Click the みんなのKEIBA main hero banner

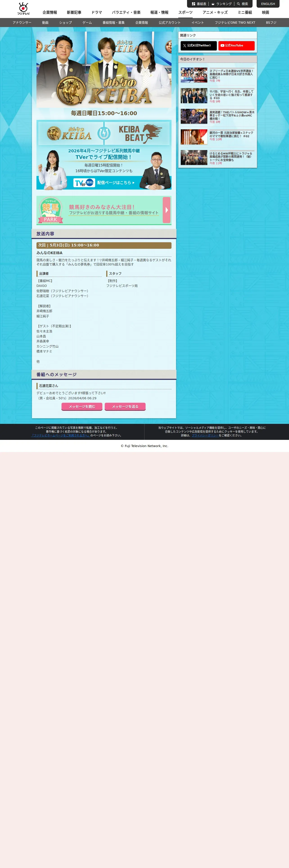click(104, 70)
